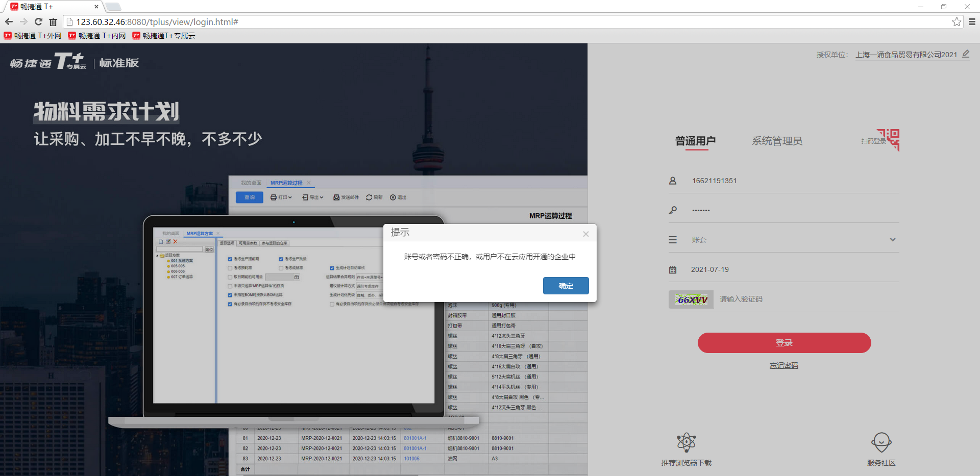
Task: Open a new browser tab
Action: click(113, 7)
